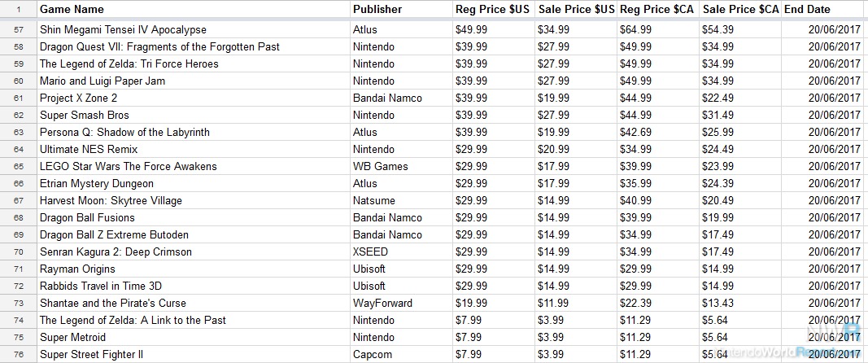This screenshot has height=363, width=868.
Task: Click the Shin Megami Tensei IV Apocalypse cell
Action: click(x=194, y=29)
